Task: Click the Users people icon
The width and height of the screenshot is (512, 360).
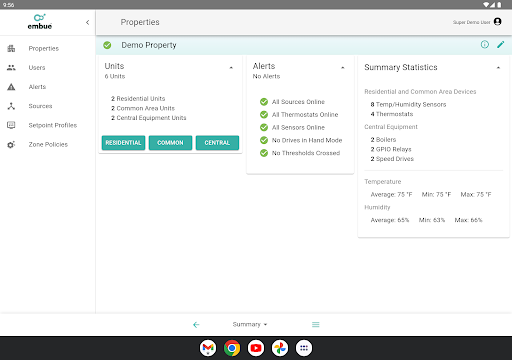Action: point(11,68)
